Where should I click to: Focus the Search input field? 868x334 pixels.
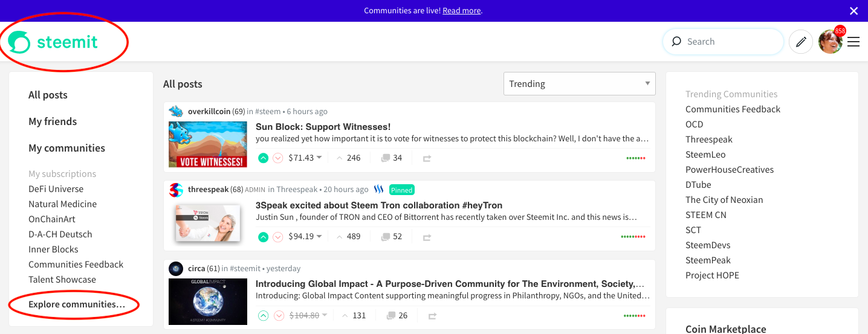724,42
